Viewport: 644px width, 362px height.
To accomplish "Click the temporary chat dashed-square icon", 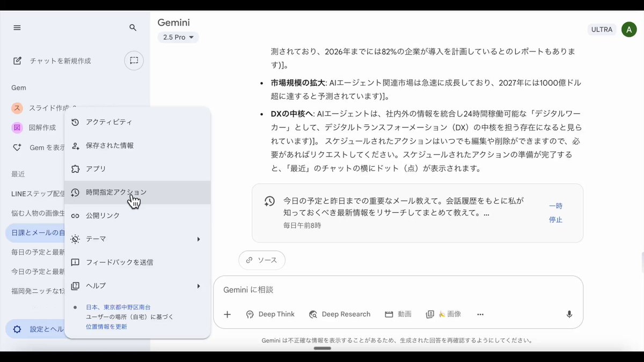I will click(134, 61).
